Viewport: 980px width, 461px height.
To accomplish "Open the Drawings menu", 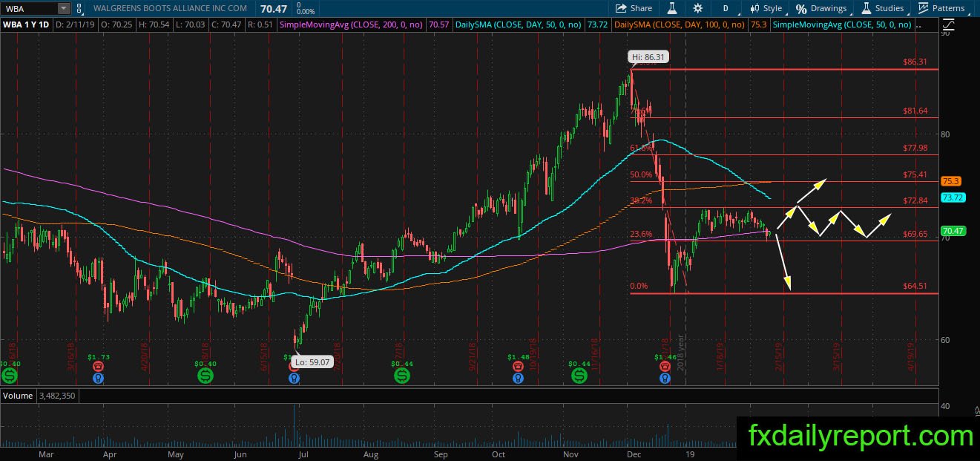I will 821,8.
